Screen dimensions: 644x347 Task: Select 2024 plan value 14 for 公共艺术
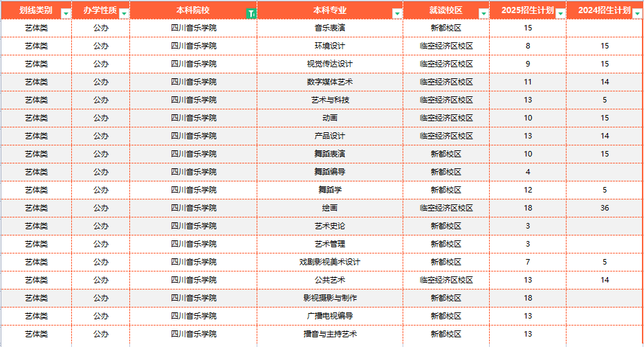pos(605,280)
